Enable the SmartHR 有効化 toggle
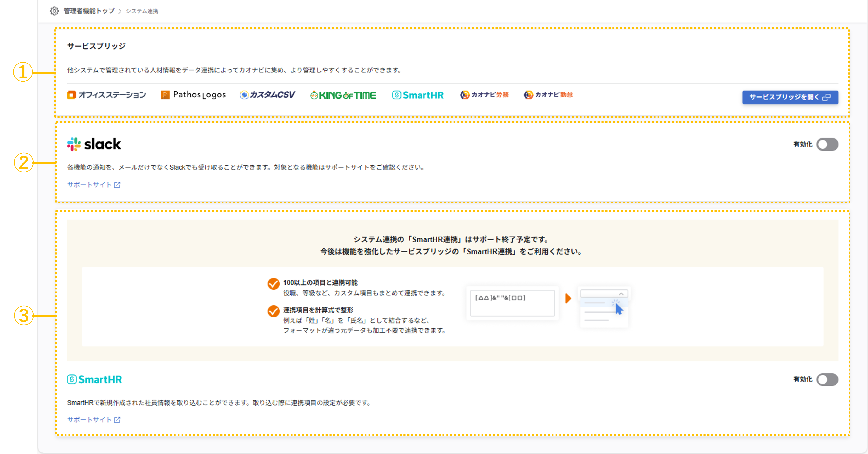 pos(827,379)
